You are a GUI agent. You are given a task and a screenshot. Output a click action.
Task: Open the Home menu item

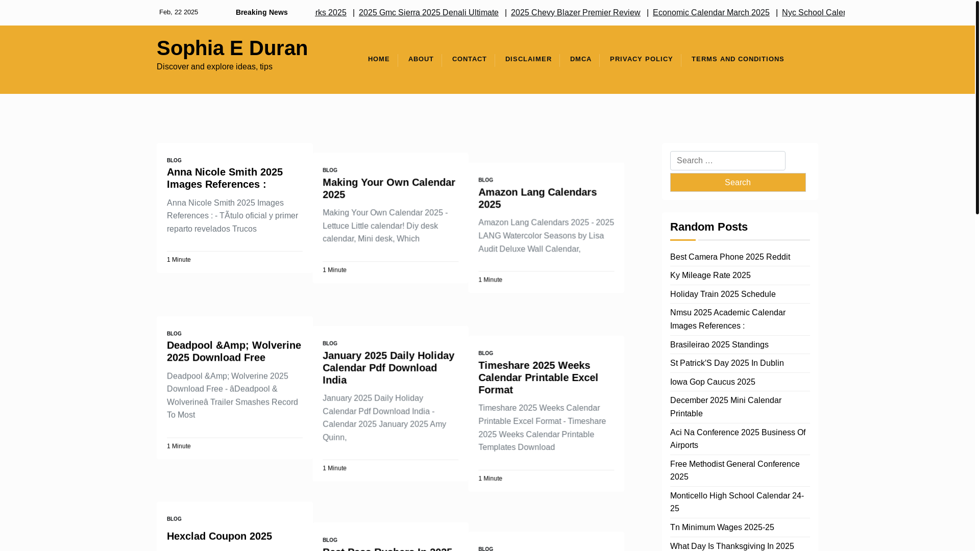coord(378,59)
